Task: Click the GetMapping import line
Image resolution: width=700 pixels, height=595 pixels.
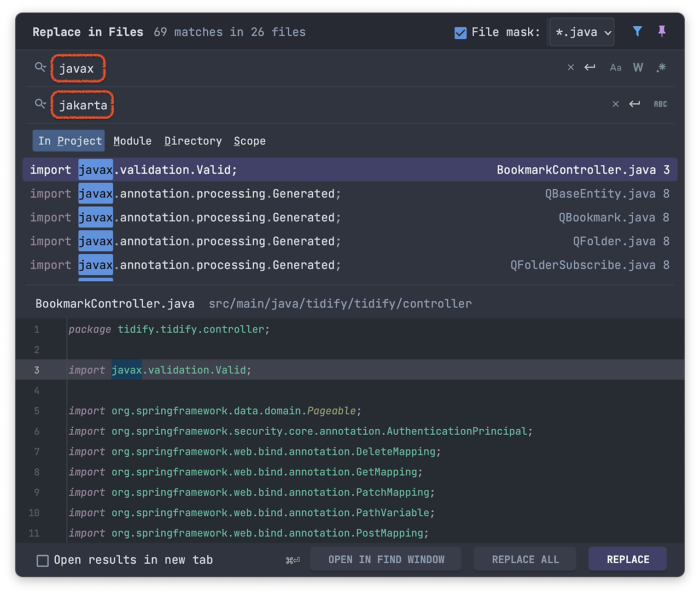Action: pos(246,472)
